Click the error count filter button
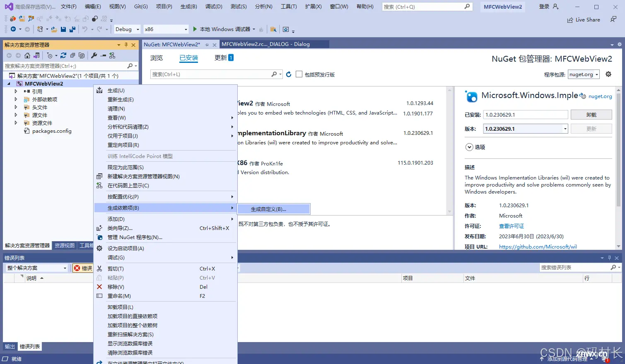This screenshot has height=364, width=625. [83, 268]
